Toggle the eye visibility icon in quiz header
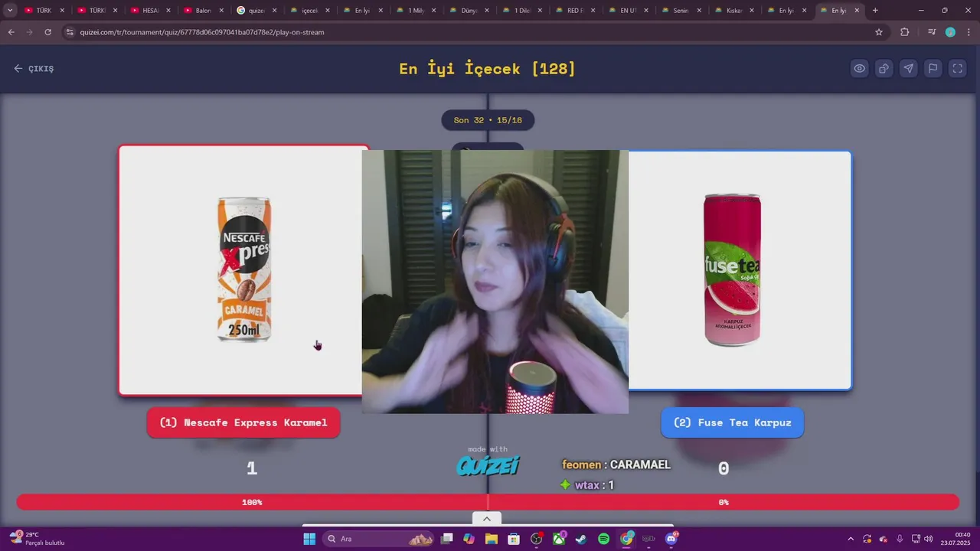 pos(860,68)
